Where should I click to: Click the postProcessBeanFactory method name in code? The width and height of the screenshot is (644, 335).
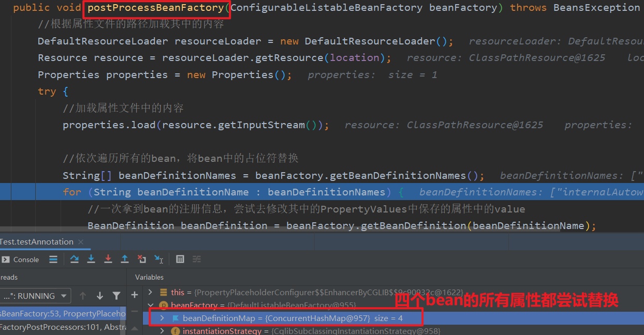156,8
